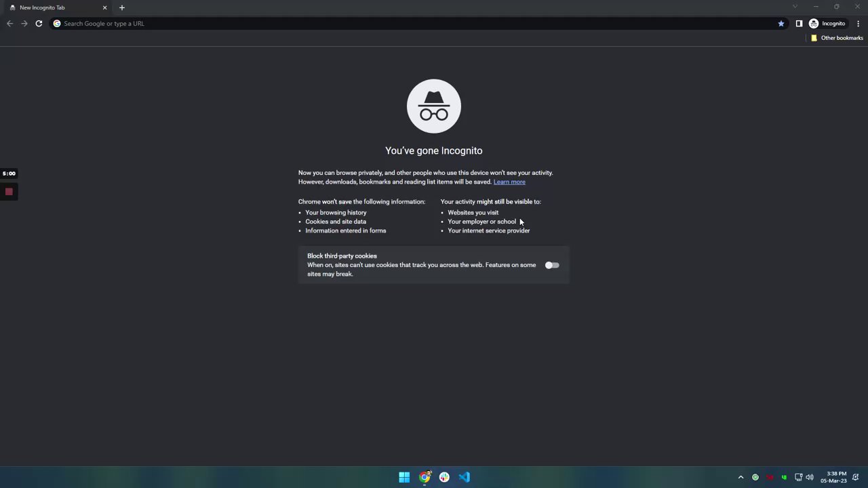The width and height of the screenshot is (868, 488).
Task: Click the 5:00 recording timer
Action: coord(9,174)
